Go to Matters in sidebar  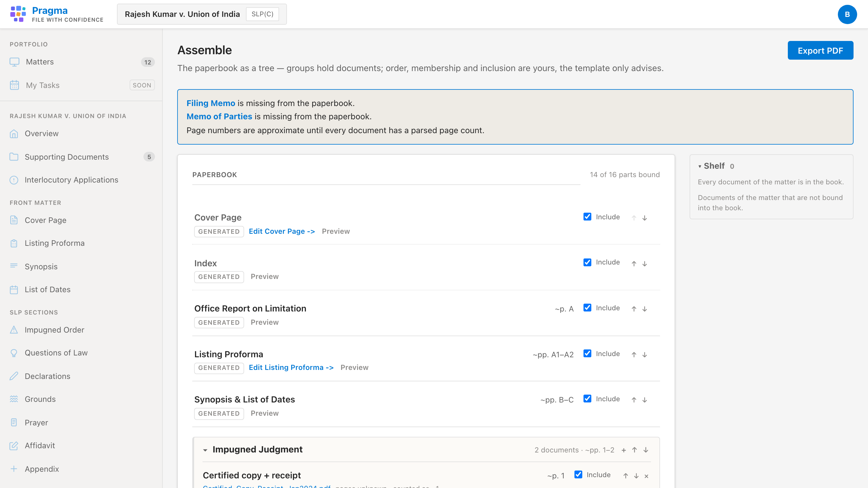coord(81,62)
